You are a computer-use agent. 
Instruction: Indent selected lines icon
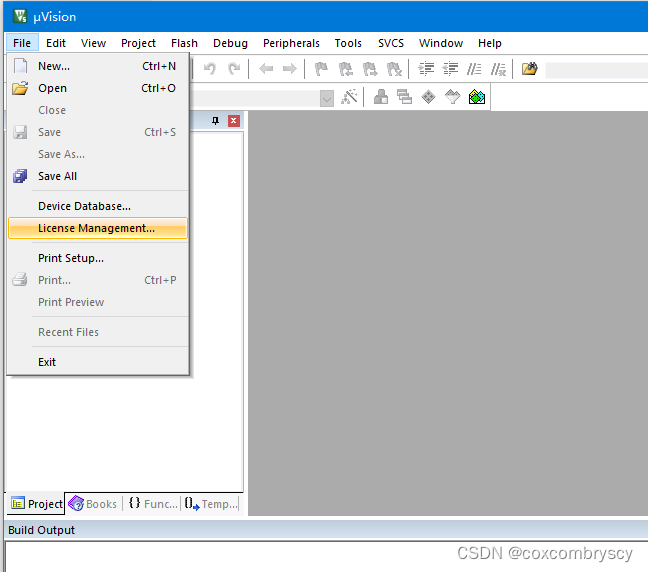(426, 69)
